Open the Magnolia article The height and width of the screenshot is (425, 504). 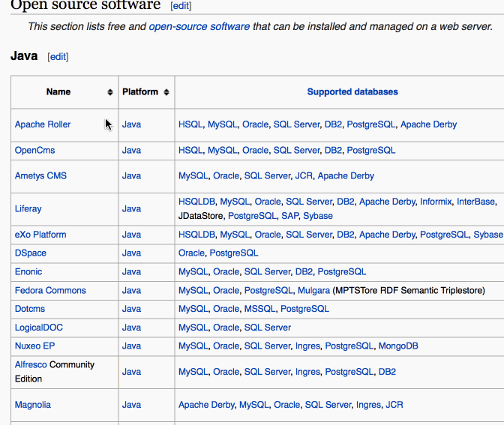(x=33, y=405)
